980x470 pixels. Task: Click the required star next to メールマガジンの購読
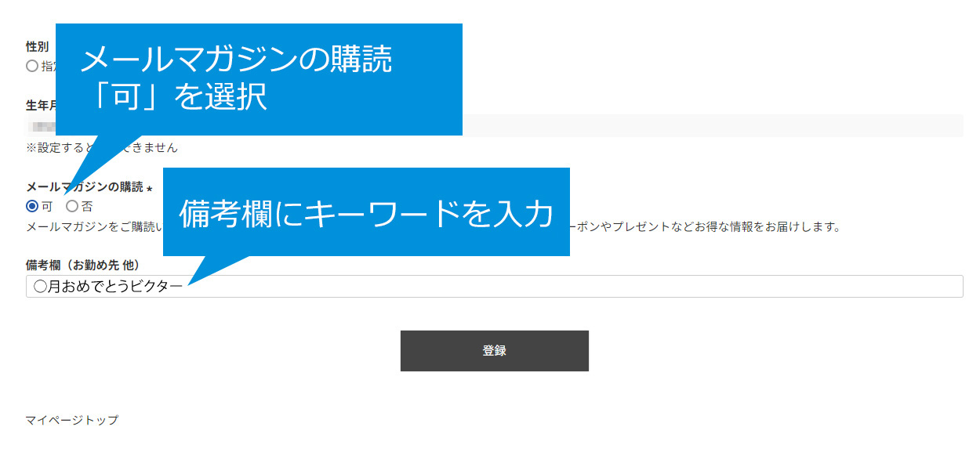tap(149, 188)
